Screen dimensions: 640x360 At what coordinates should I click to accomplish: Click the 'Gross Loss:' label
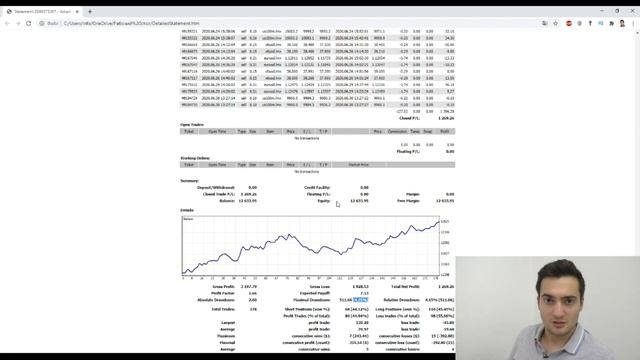tap(320, 287)
